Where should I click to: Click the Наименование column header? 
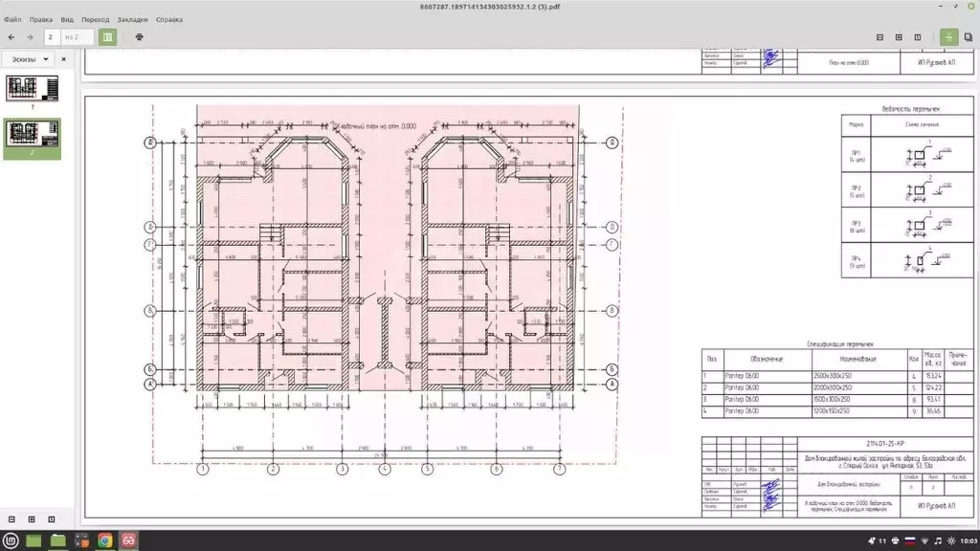(x=859, y=360)
